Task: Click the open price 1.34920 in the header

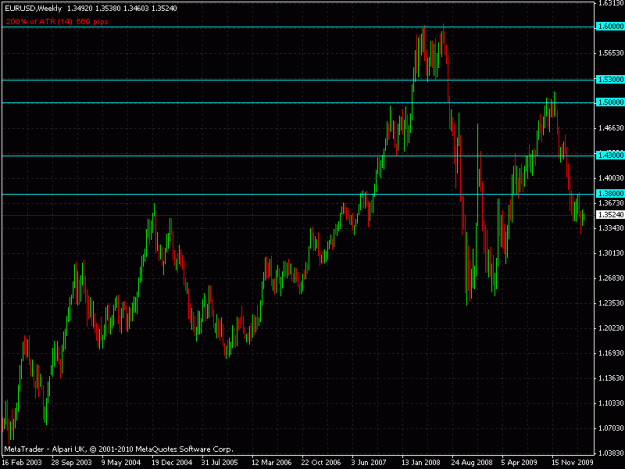Action: click(x=80, y=8)
